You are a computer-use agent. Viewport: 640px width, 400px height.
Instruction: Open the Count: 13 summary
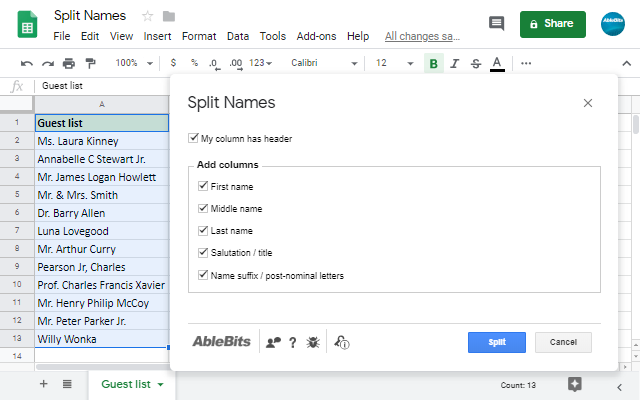click(x=518, y=385)
